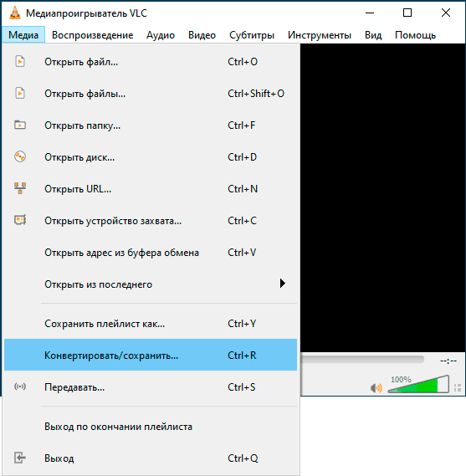Image resolution: width=466 pixels, height=476 pixels.
Task: Click the VLC cone icon in title bar
Action: click(x=14, y=13)
